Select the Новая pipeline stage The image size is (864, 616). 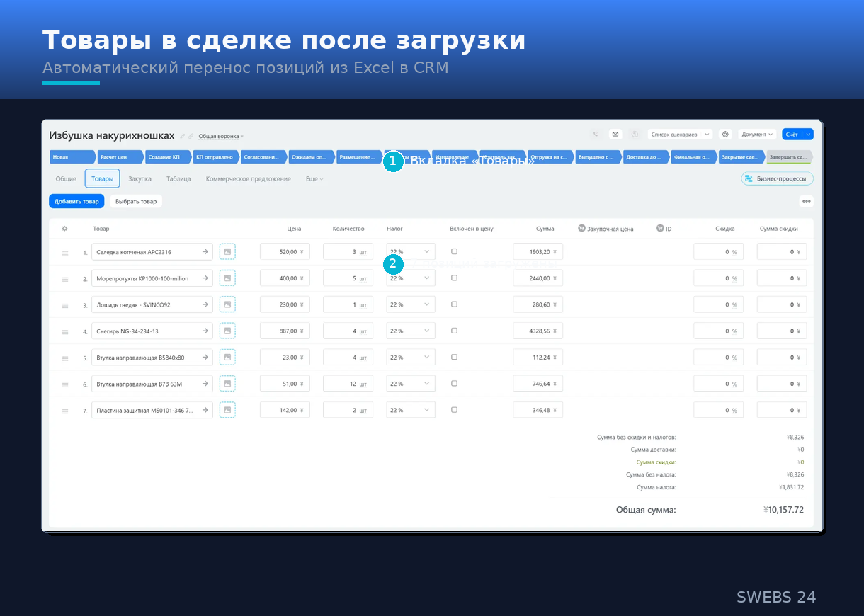click(x=72, y=156)
